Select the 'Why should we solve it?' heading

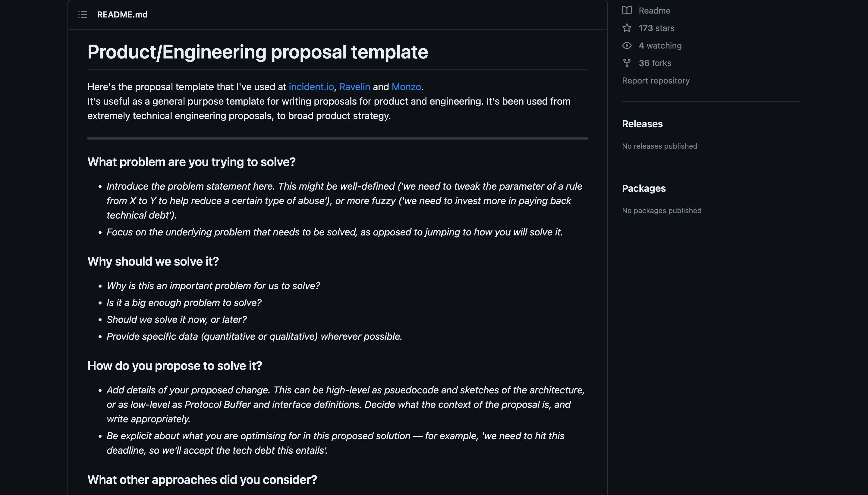coord(153,261)
